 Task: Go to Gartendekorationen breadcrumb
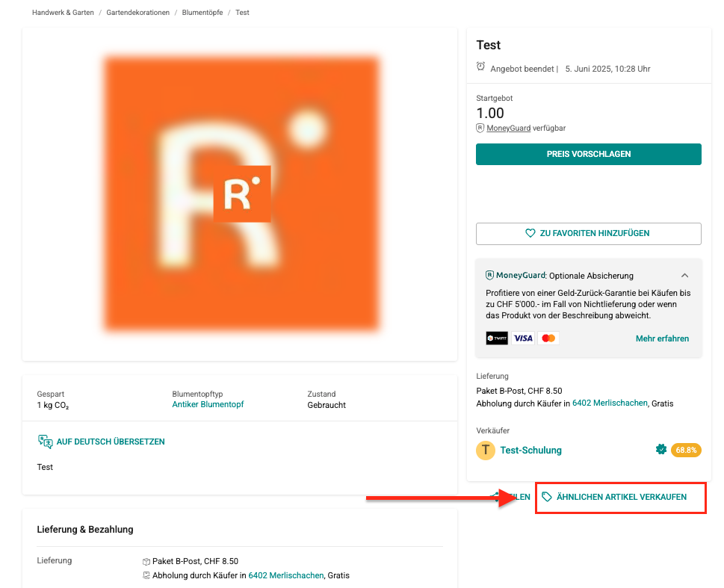[137, 13]
